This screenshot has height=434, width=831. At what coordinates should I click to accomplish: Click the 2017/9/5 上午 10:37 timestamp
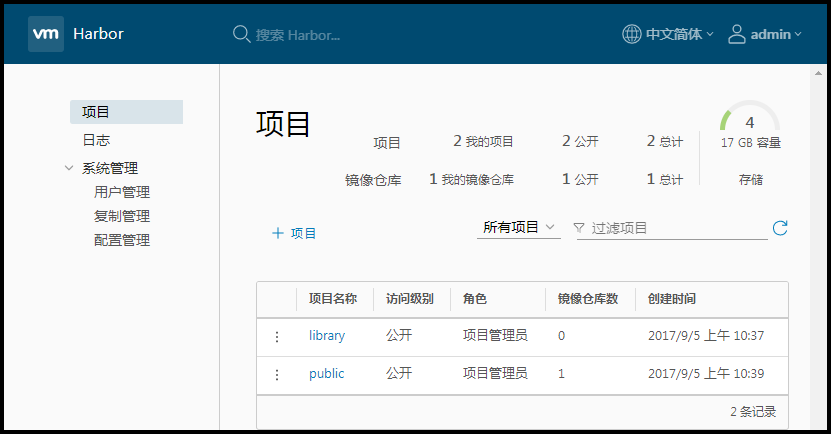tap(706, 335)
